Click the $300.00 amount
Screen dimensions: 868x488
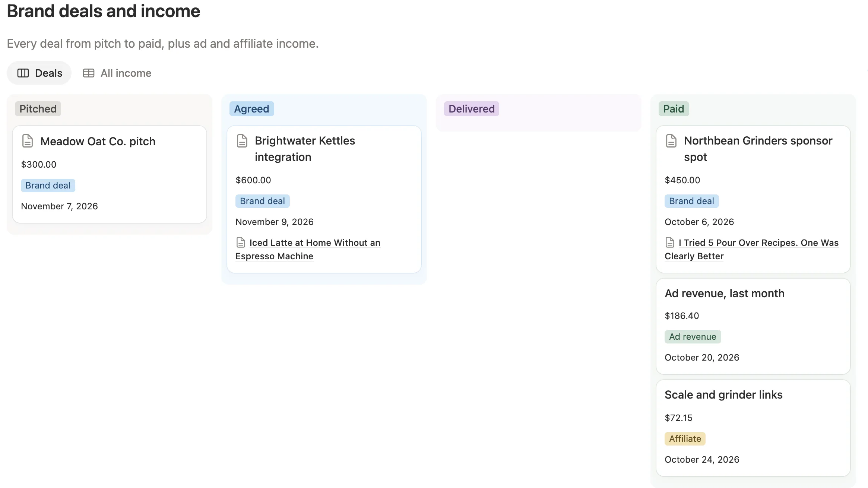coord(39,165)
